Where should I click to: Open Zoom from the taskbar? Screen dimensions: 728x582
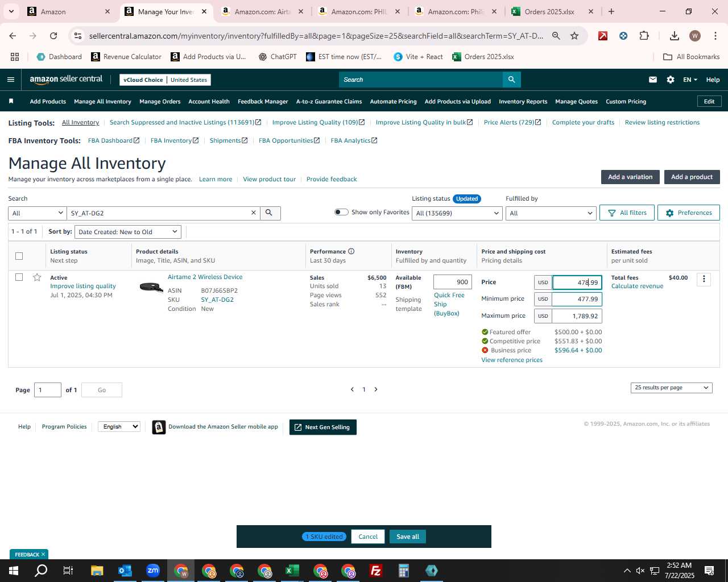[x=153, y=571]
